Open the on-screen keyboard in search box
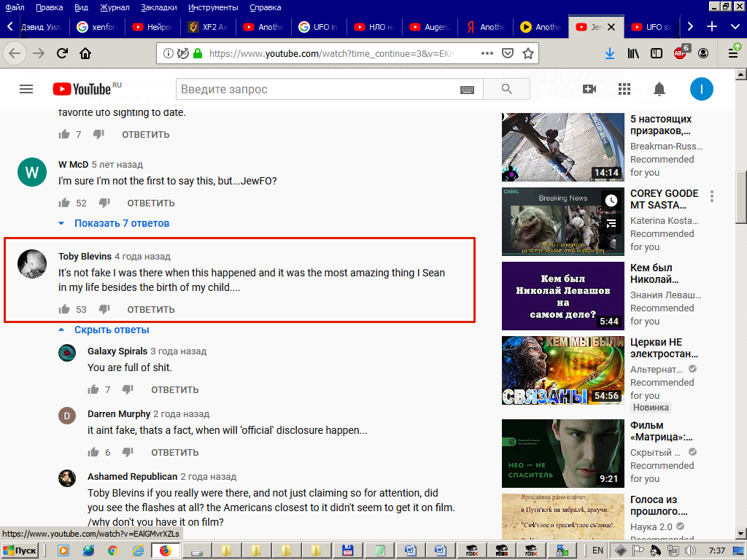This screenshot has width=747, height=560. click(x=467, y=90)
